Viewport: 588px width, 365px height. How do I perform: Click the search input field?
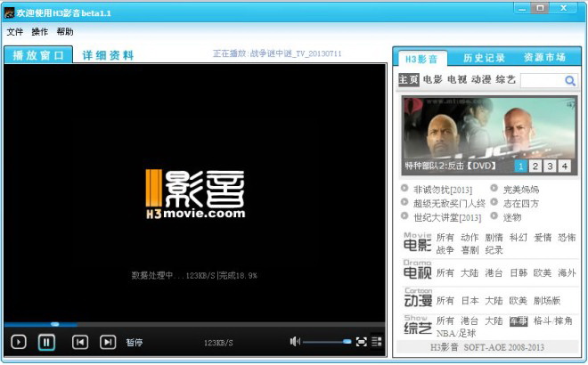pyautogui.click(x=543, y=80)
